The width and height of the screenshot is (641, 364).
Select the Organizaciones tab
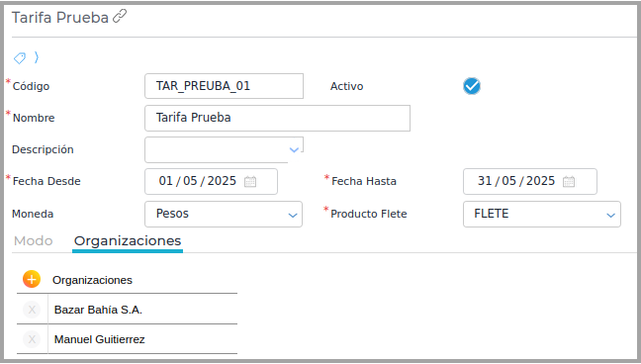coord(128,241)
